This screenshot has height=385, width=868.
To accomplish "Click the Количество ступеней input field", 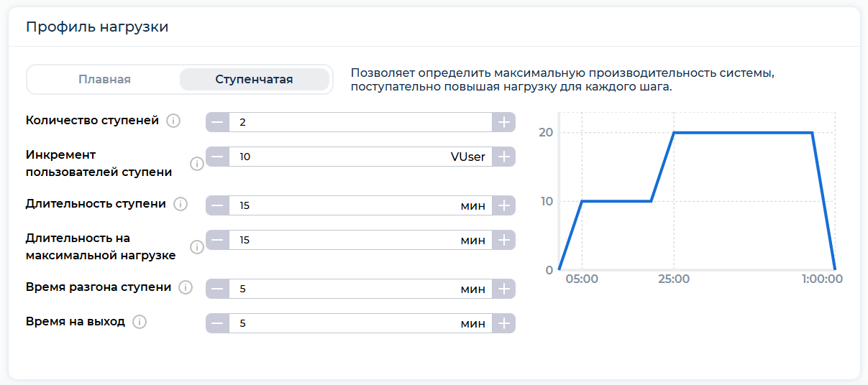I will pyautogui.click(x=360, y=122).
